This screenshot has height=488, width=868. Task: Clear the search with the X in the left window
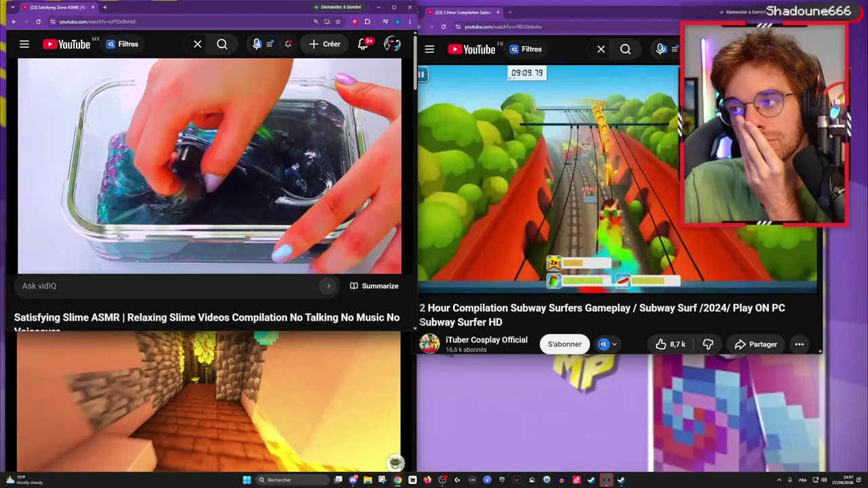pyautogui.click(x=197, y=44)
